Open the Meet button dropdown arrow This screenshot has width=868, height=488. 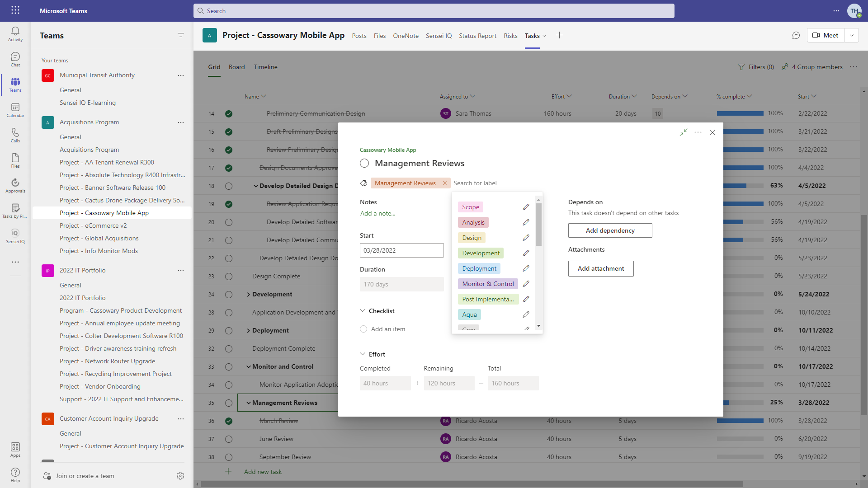[x=851, y=35]
